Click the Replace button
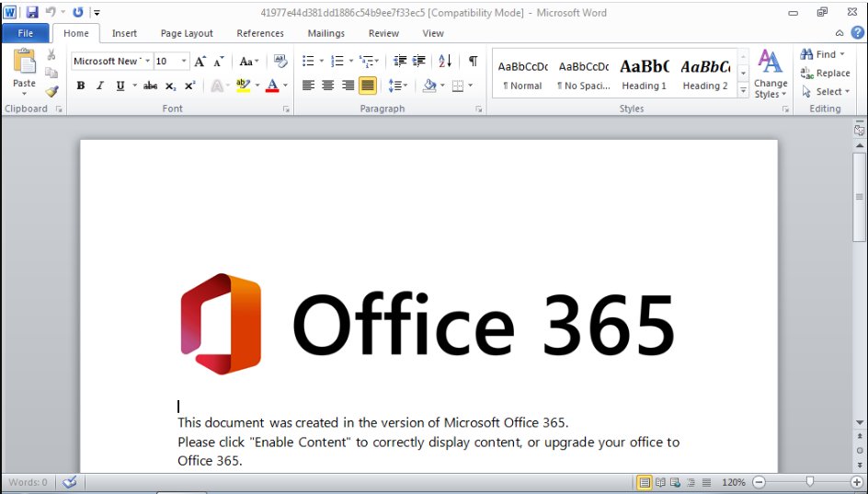The height and width of the screenshot is (494, 868). [x=825, y=73]
